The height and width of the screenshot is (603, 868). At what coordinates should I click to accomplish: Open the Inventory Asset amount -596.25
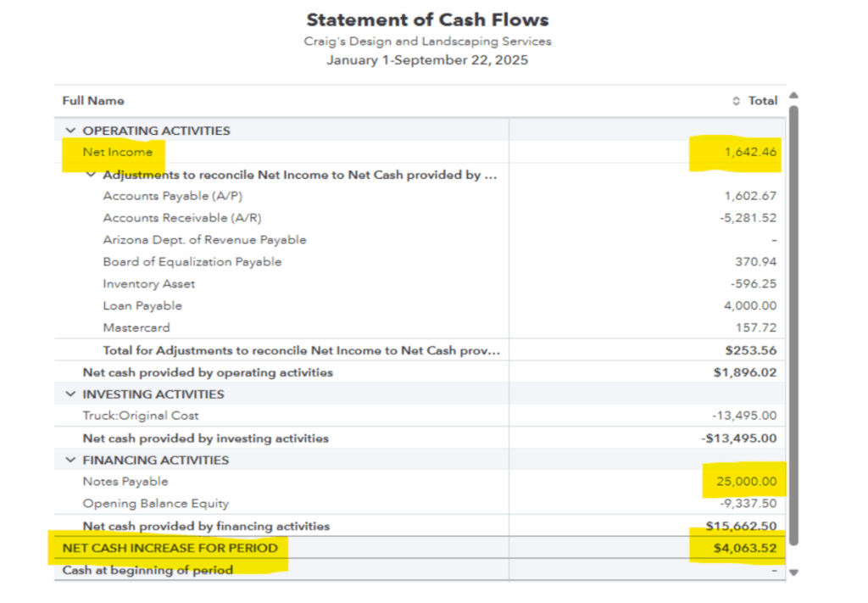(x=753, y=284)
